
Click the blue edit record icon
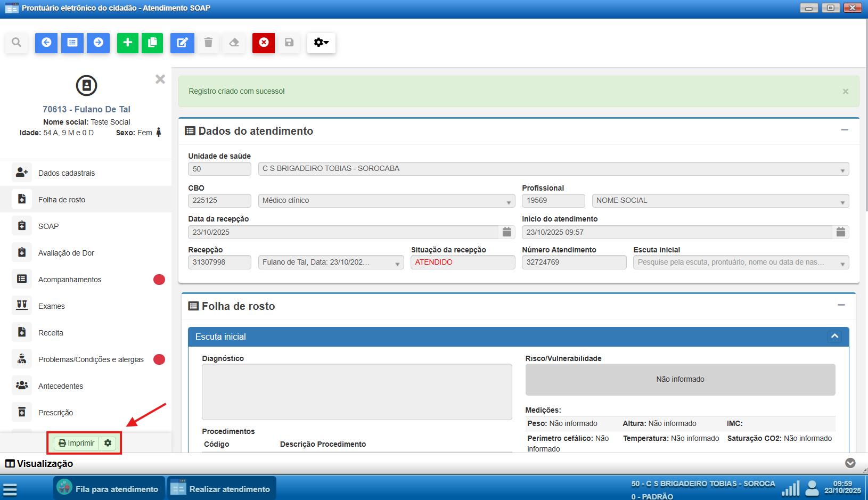coord(182,43)
